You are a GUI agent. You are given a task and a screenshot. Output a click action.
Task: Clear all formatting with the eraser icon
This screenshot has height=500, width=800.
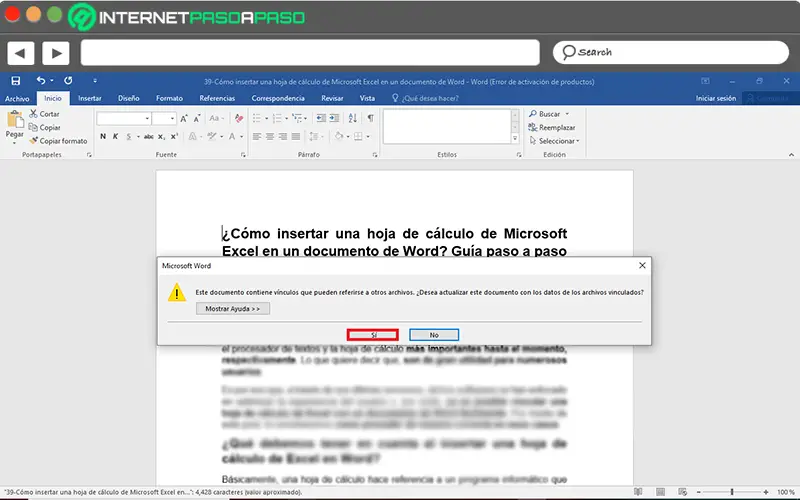pyautogui.click(x=238, y=118)
